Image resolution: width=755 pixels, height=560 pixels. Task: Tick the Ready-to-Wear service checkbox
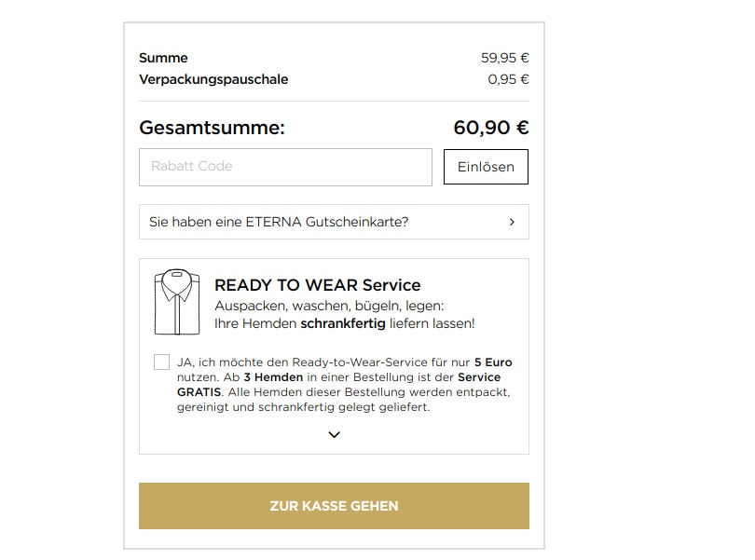[x=162, y=362]
